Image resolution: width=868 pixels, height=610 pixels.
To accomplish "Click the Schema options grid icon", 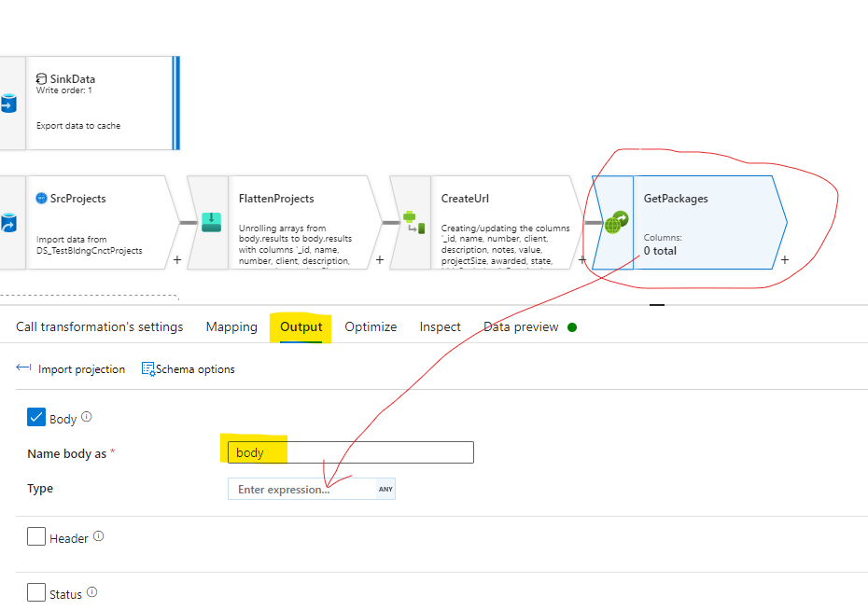I will (148, 368).
